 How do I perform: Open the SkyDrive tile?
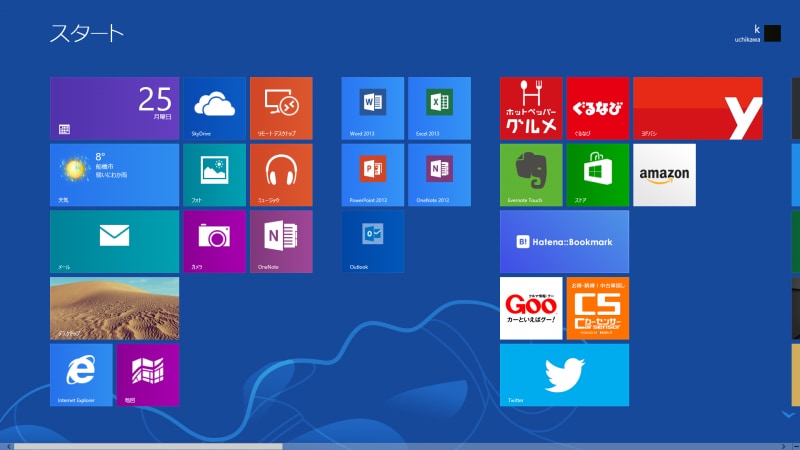[214, 108]
